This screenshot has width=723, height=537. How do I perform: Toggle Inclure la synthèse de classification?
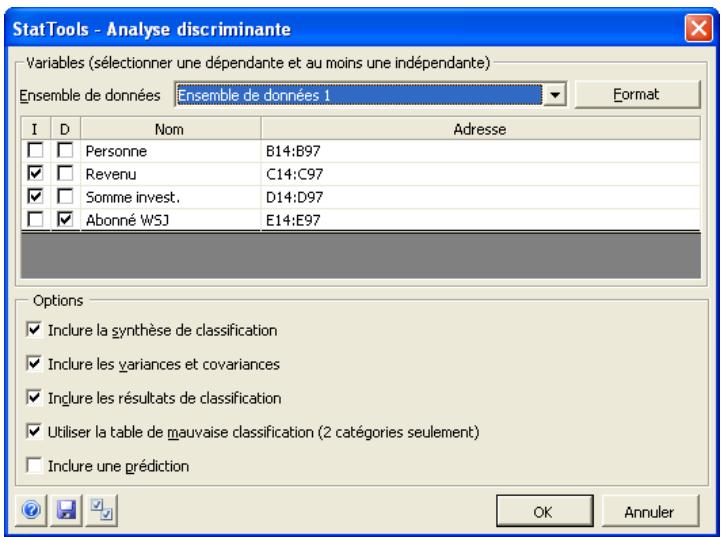(34, 330)
